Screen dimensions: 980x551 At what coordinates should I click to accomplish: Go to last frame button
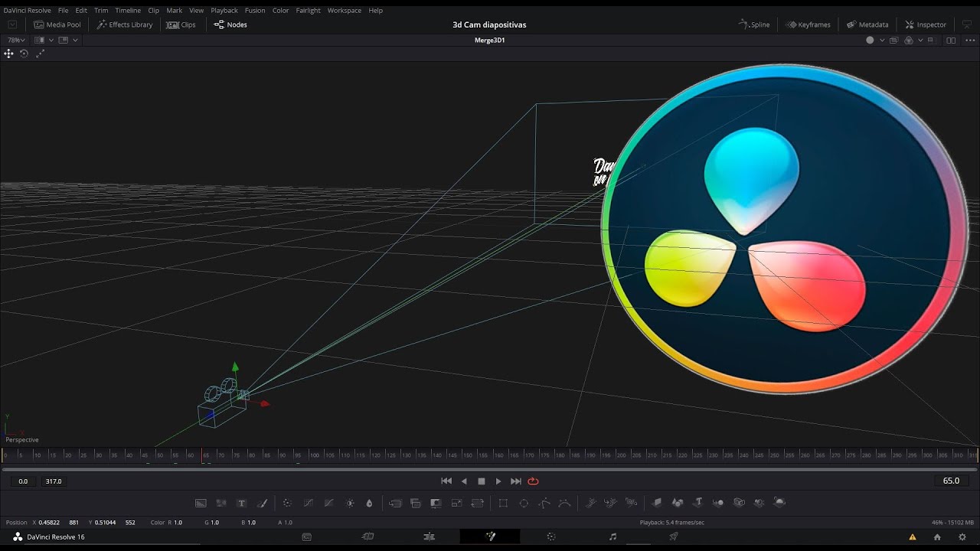tap(516, 481)
